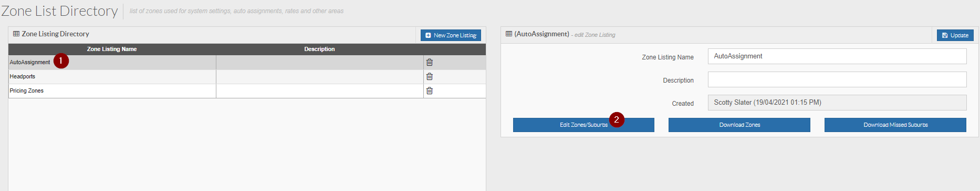Click marker 2 on Edit Zones/Suburbs
The width and height of the screenshot is (980, 191).
pyautogui.click(x=617, y=119)
